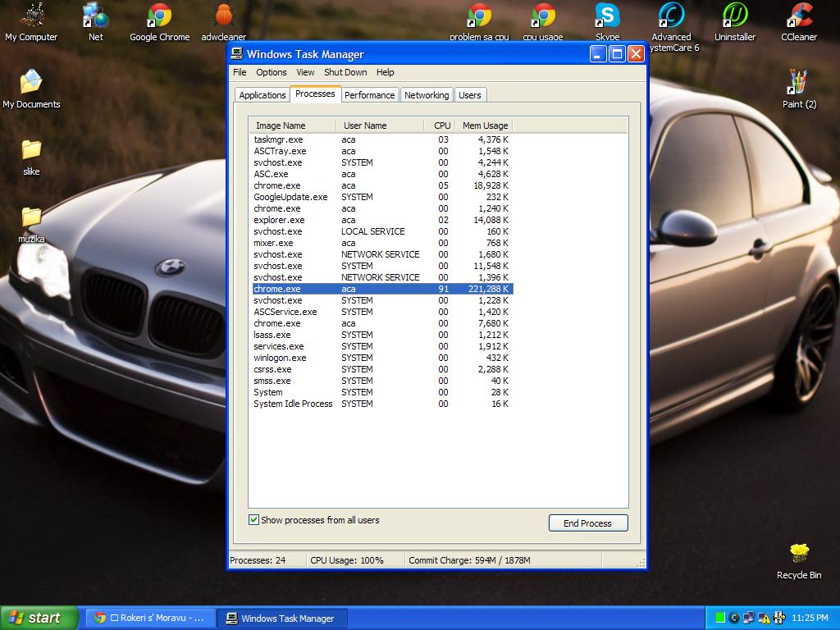The height and width of the screenshot is (630, 840).
Task: Open the Options menu
Action: (271, 72)
